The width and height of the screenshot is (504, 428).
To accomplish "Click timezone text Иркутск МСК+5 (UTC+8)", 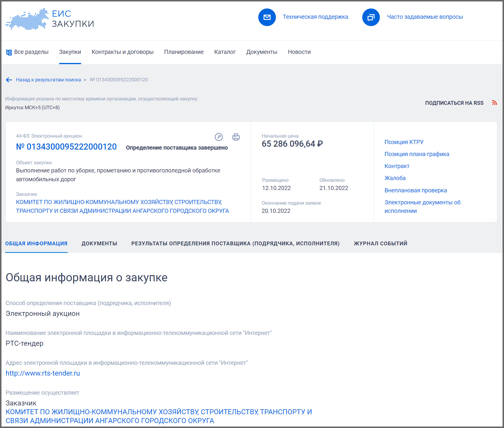I will coord(33,107).
